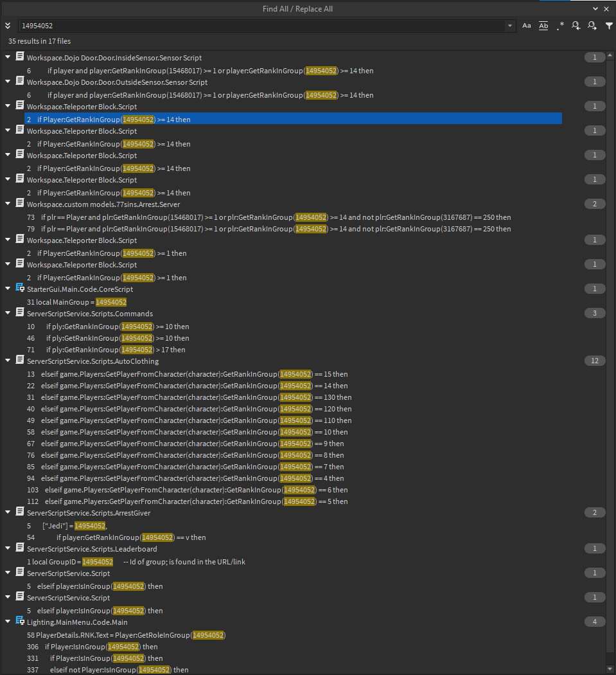Expand the replace field double-chevron
This screenshot has height=675, width=616.
point(8,26)
